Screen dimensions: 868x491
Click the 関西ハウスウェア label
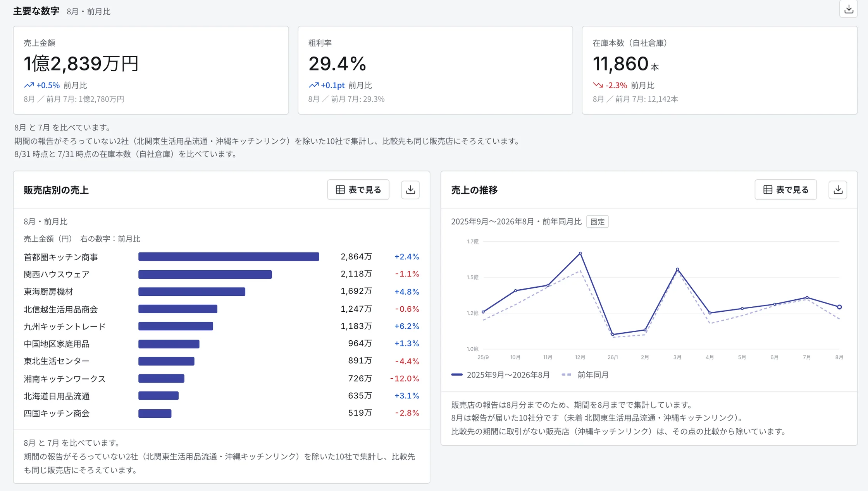pyautogui.click(x=57, y=274)
